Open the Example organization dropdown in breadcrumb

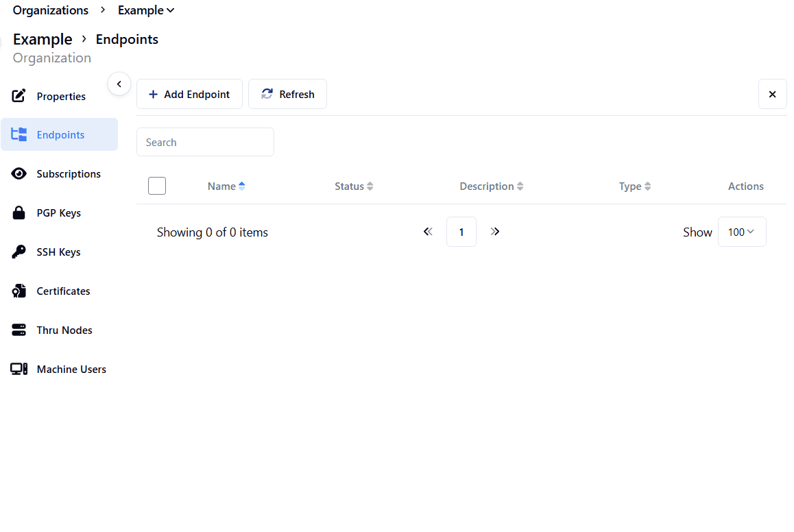pyautogui.click(x=146, y=10)
